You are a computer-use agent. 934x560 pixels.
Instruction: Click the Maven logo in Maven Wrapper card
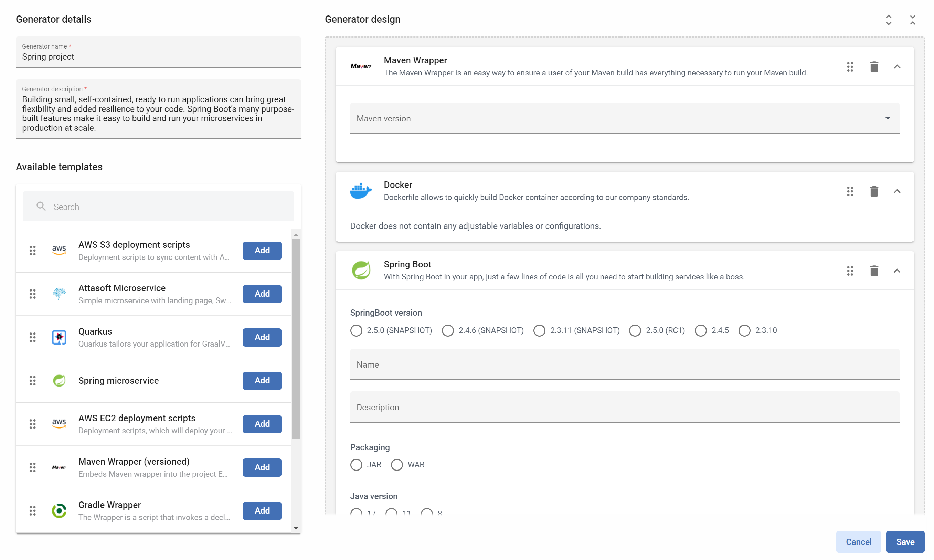361,66
